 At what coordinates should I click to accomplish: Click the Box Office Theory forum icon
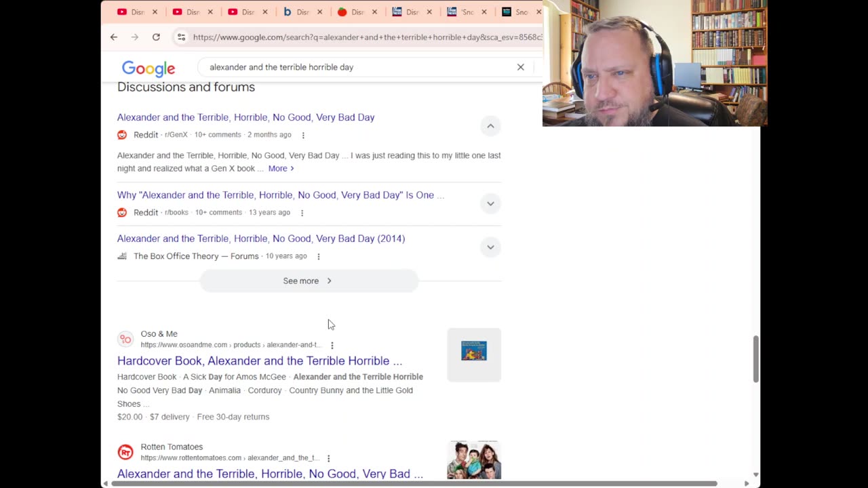pyautogui.click(x=122, y=256)
